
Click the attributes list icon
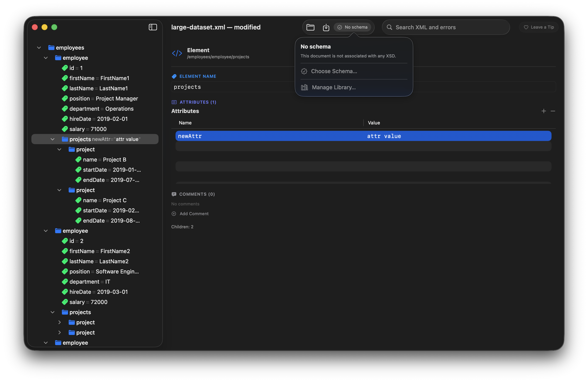[174, 102]
